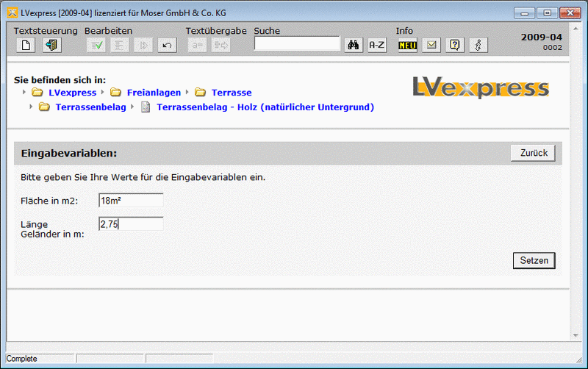Image resolution: width=588 pixels, height=369 pixels.
Task: Click the skip forward icon under Bearbeiten
Action: tap(143, 46)
